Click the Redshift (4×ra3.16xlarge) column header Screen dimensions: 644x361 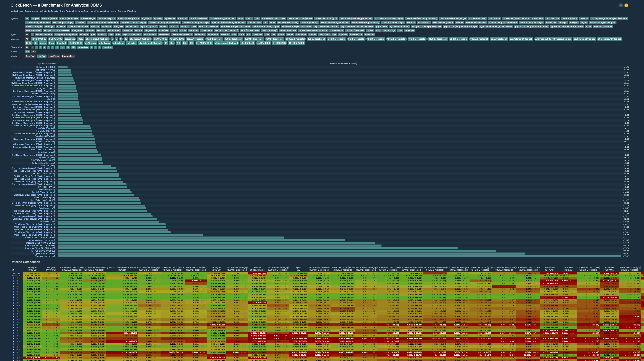257,269
